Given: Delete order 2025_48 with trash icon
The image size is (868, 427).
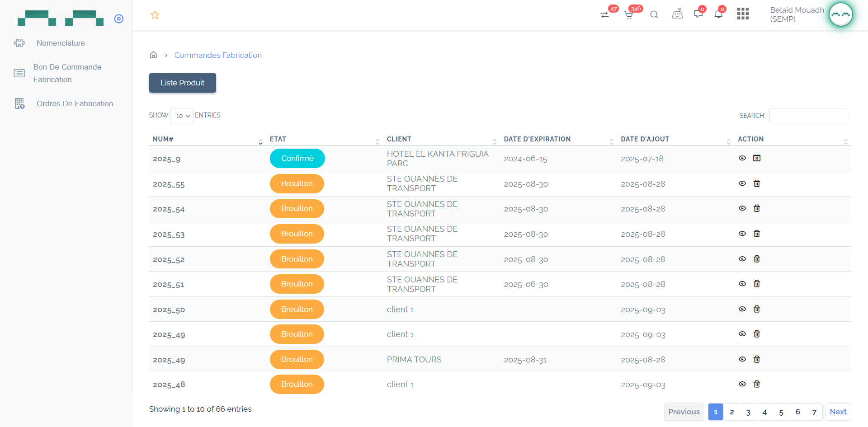Looking at the screenshot, I should click(757, 384).
